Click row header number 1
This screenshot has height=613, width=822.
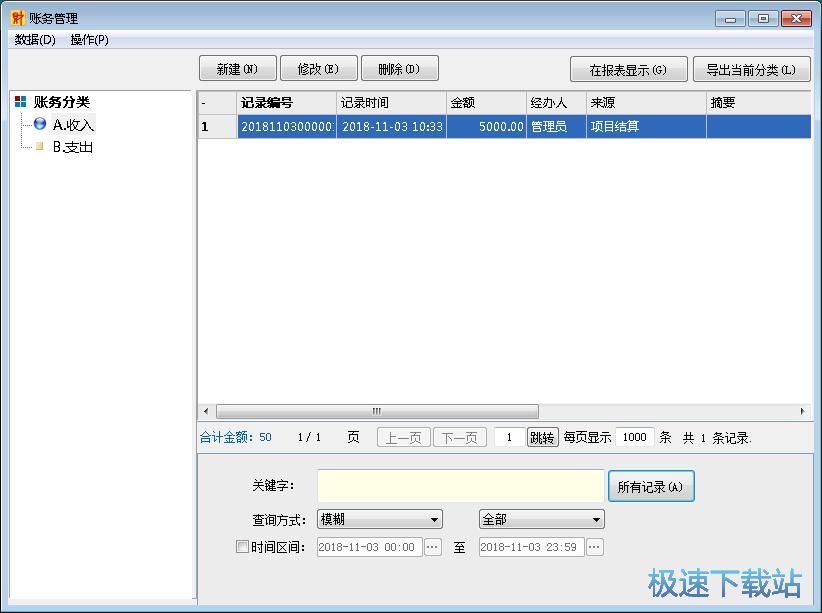tap(218, 126)
